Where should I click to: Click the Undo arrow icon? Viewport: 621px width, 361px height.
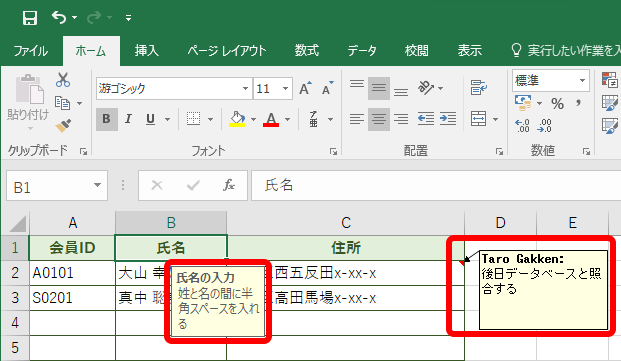coord(59,17)
